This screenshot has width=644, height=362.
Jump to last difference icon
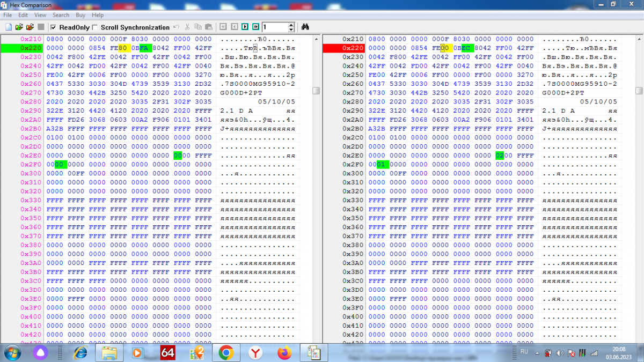(256, 27)
